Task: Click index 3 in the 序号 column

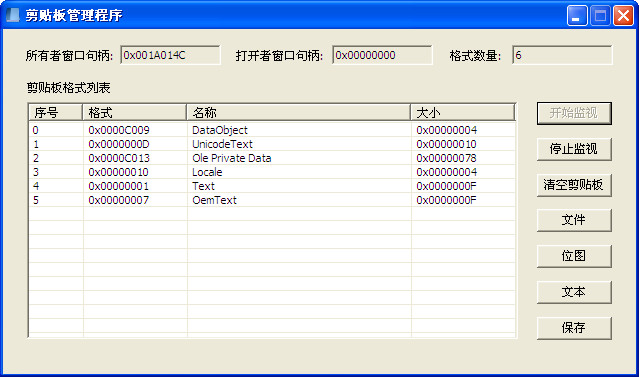Action: pyautogui.click(x=35, y=172)
